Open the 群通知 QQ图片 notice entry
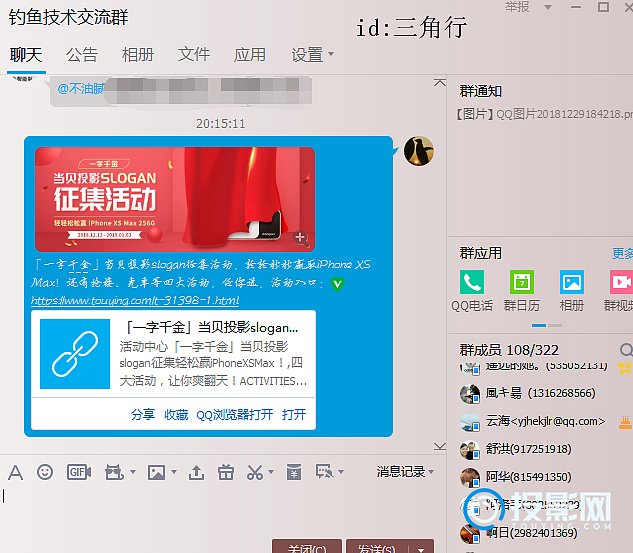This screenshot has height=553, width=633. [x=543, y=114]
